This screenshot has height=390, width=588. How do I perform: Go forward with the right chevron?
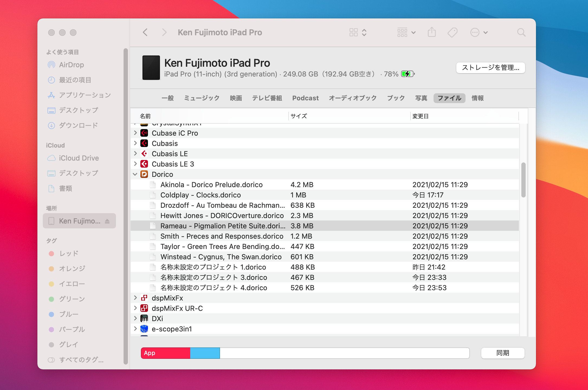pyautogui.click(x=164, y=32)
